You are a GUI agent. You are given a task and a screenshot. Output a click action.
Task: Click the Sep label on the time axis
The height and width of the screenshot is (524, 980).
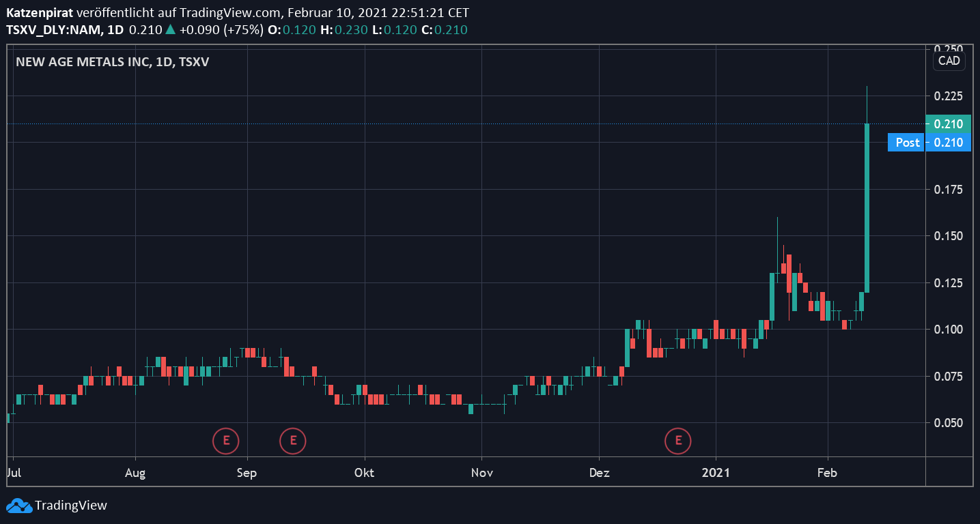pyautogui.click(x=247, y=472)
